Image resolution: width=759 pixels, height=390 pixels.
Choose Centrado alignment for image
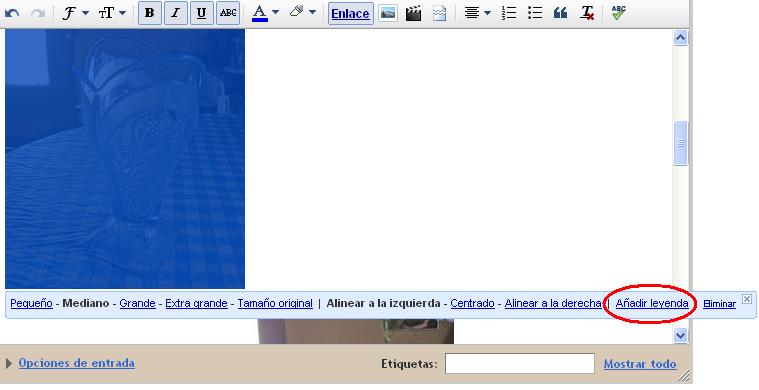(472, 303)
